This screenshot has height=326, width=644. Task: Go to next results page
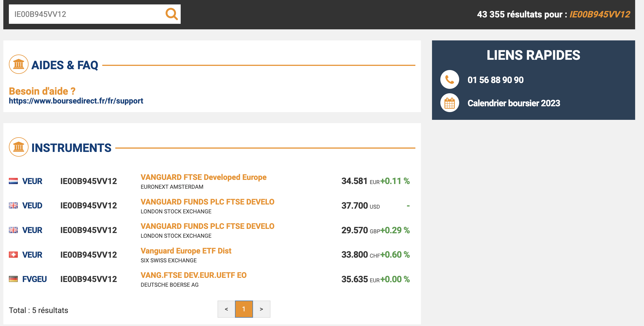(x=261, y=309)
